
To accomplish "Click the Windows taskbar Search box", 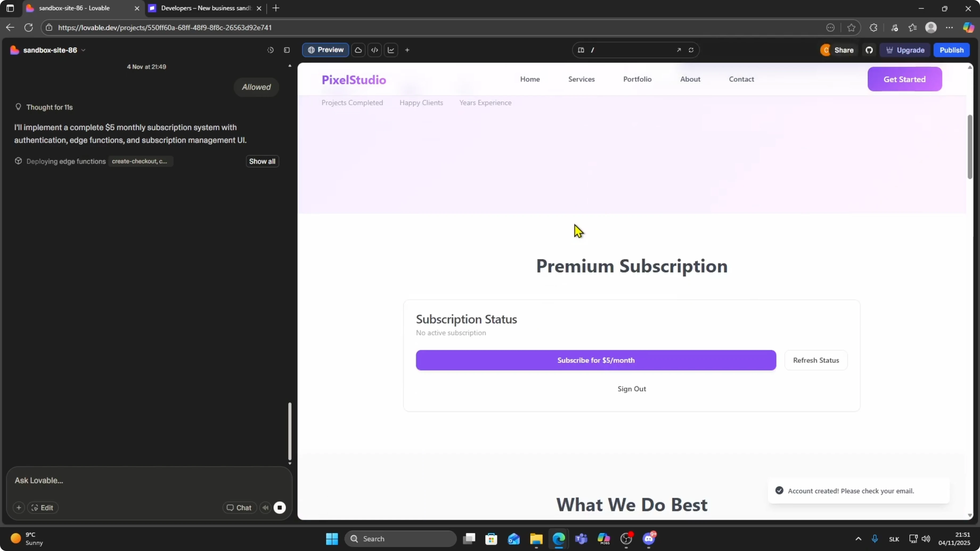I will [x=400, y=539].
